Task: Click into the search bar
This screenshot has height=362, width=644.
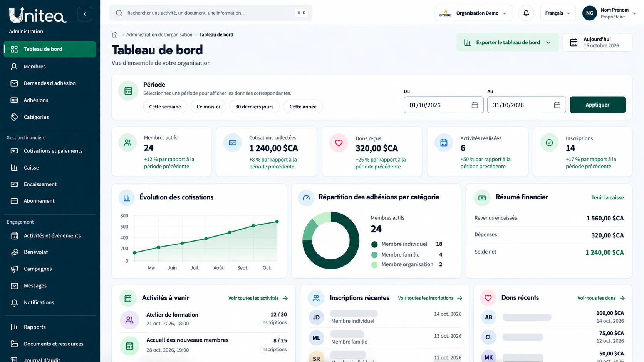Action: [x=211, y=13]
